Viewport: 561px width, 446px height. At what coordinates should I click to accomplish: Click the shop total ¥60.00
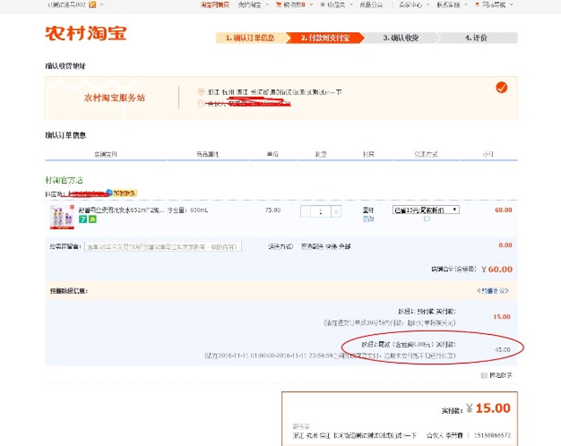497,269
